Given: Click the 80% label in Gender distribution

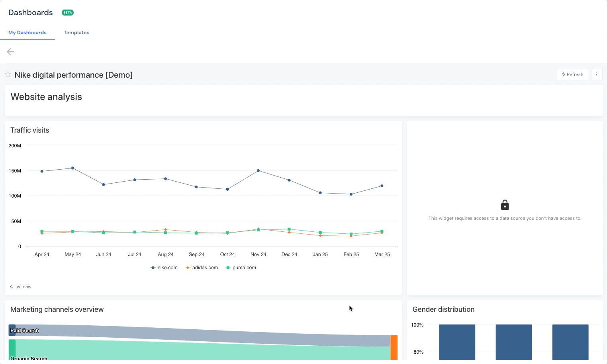Looking at the screenshot, I should [x=418, y=352].
